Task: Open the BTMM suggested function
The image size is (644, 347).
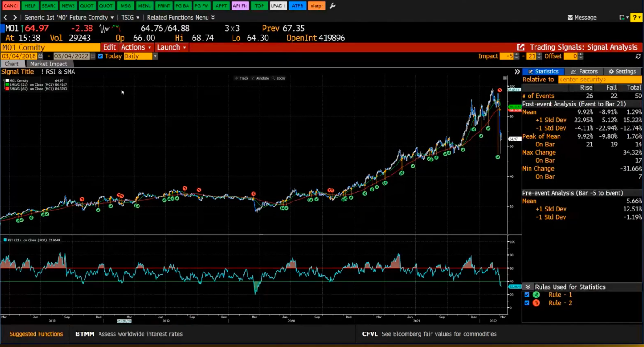Action: (129, 334)
